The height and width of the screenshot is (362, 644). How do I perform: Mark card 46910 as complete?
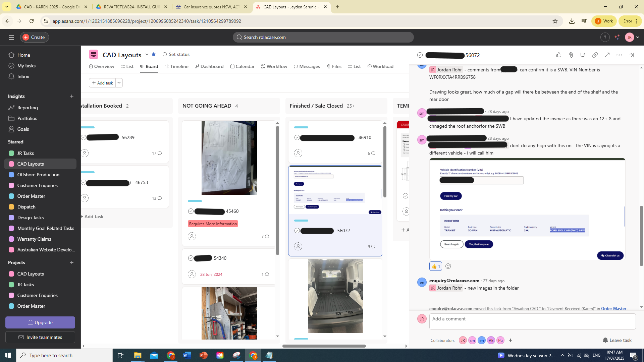click(x=297, y=137)
